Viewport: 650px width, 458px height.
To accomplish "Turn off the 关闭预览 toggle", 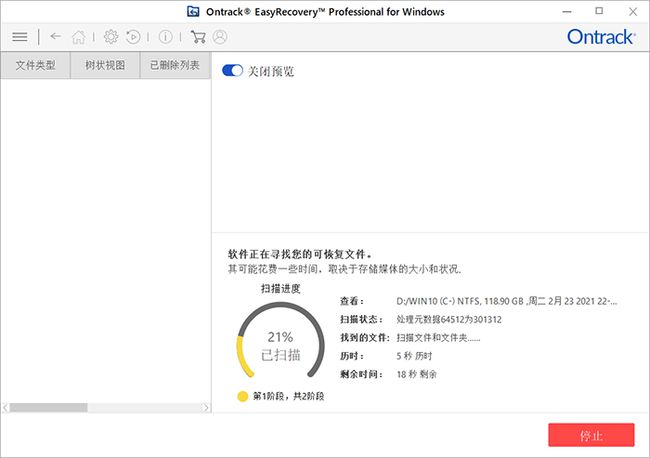I will [232, 71].
